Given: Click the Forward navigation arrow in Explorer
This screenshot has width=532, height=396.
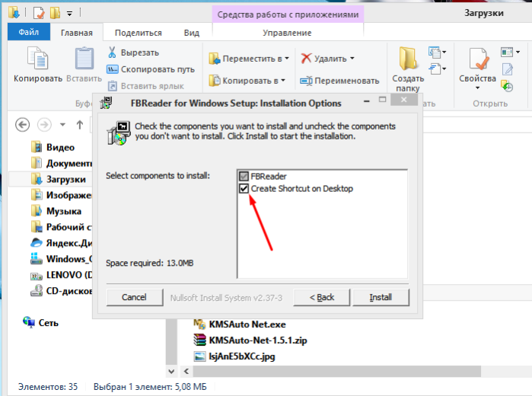Looking at the screenshot, I should click(44, 125).
